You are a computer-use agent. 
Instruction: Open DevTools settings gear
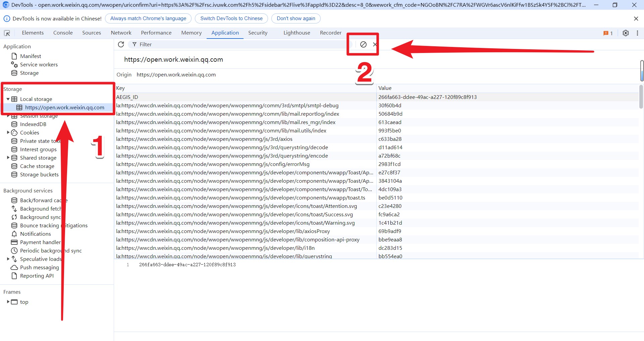[626, 33]
